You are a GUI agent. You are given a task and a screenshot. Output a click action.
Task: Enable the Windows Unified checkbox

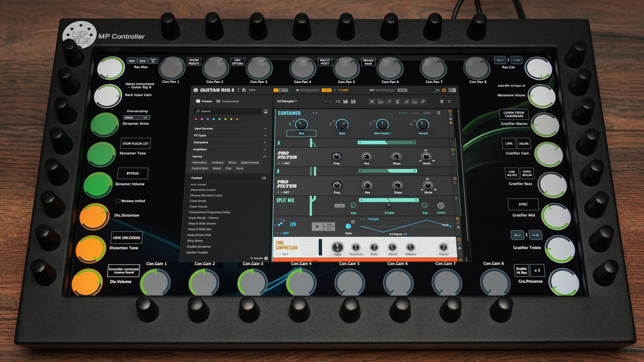[x=118, y=201]
